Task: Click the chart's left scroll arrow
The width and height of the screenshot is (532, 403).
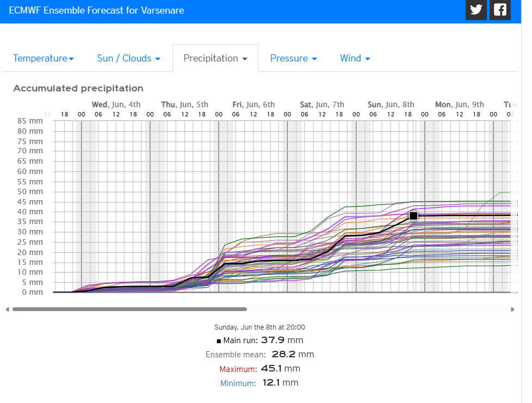Action: point(7,309)
